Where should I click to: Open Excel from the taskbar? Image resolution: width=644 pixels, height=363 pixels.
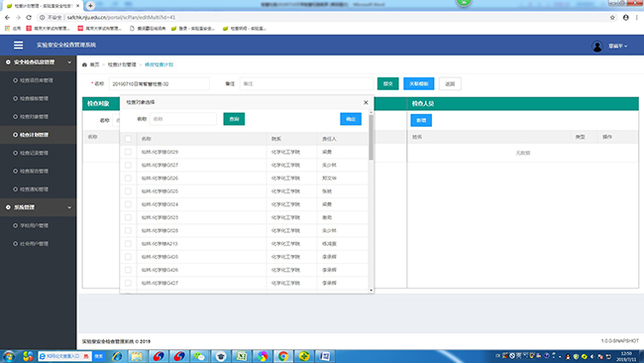(x=242, y=356)
